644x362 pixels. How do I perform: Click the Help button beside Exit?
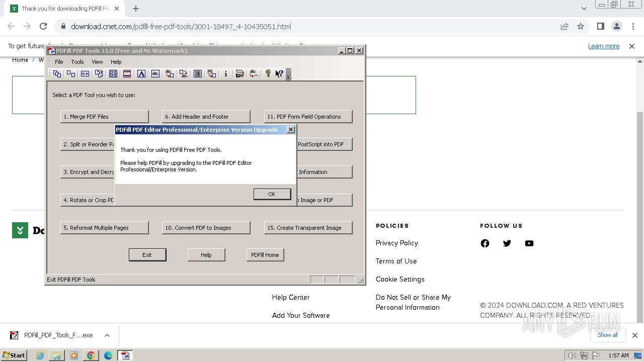point(206,255)
